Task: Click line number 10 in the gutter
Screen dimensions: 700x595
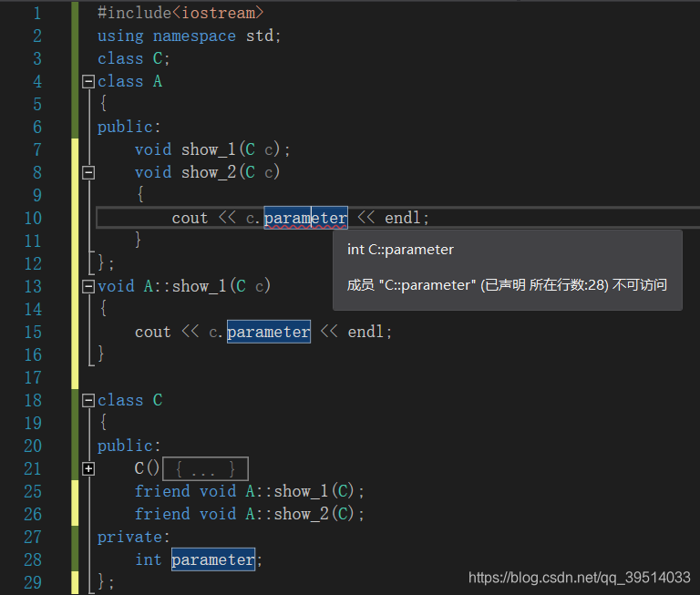Action: [33, 219]
